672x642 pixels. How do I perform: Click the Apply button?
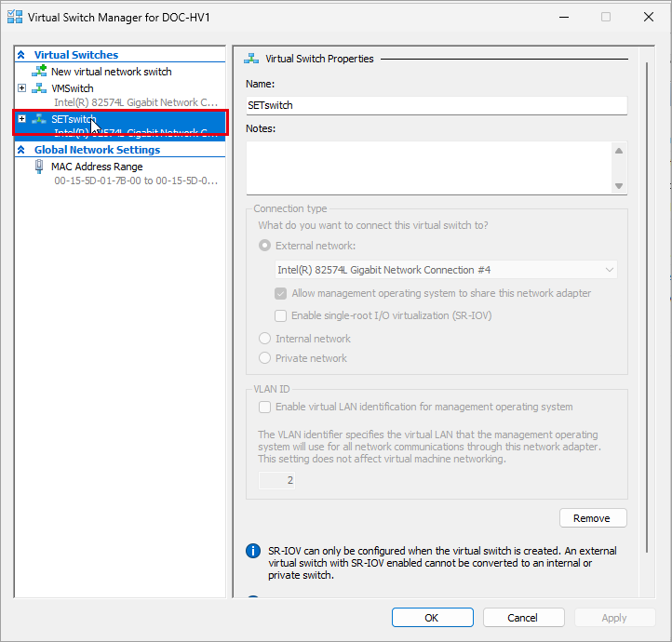pos(614,618)
